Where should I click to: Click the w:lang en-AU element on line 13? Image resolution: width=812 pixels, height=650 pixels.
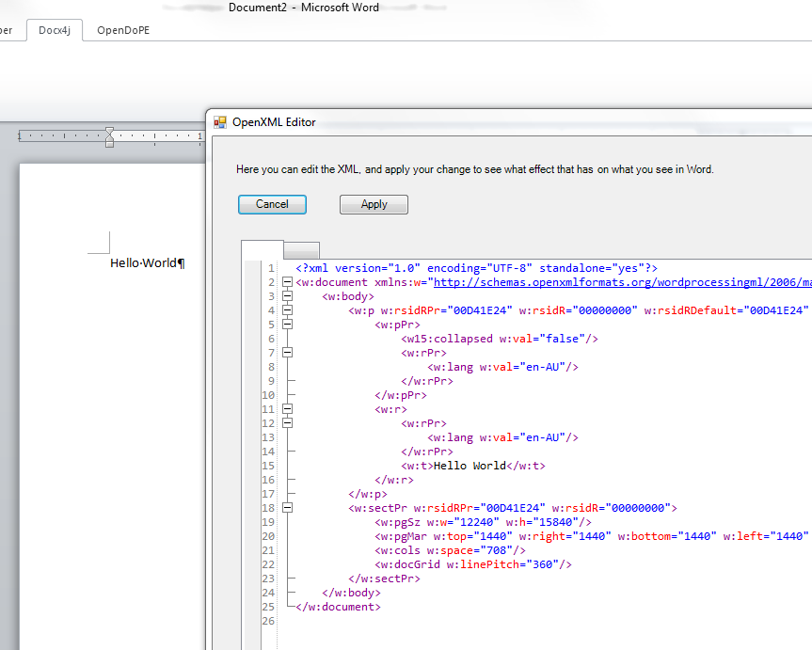point(502,437)
